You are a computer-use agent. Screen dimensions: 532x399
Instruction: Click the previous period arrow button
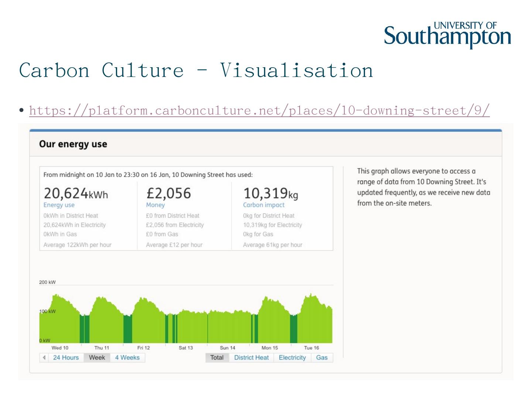pos(44,358)
